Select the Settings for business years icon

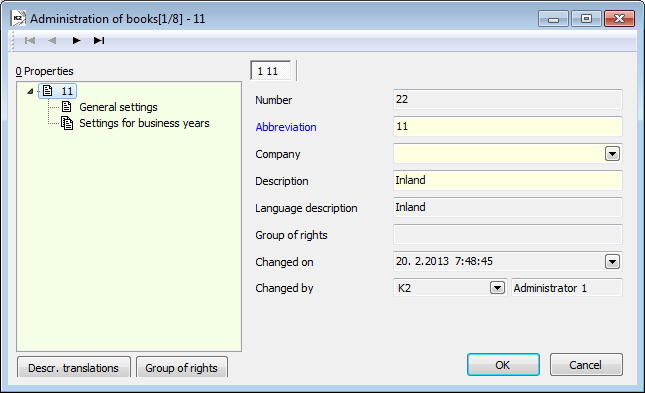(67, 123)
